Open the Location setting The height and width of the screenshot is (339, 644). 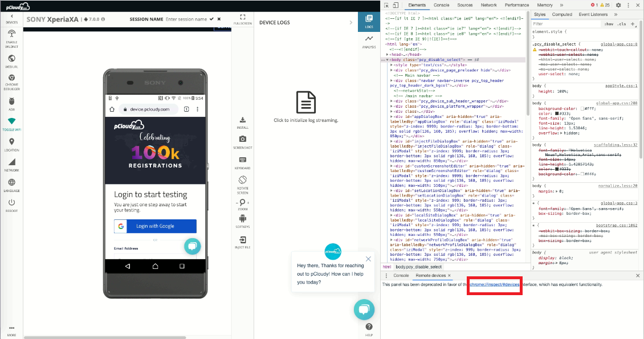click(x=11, y=145)
